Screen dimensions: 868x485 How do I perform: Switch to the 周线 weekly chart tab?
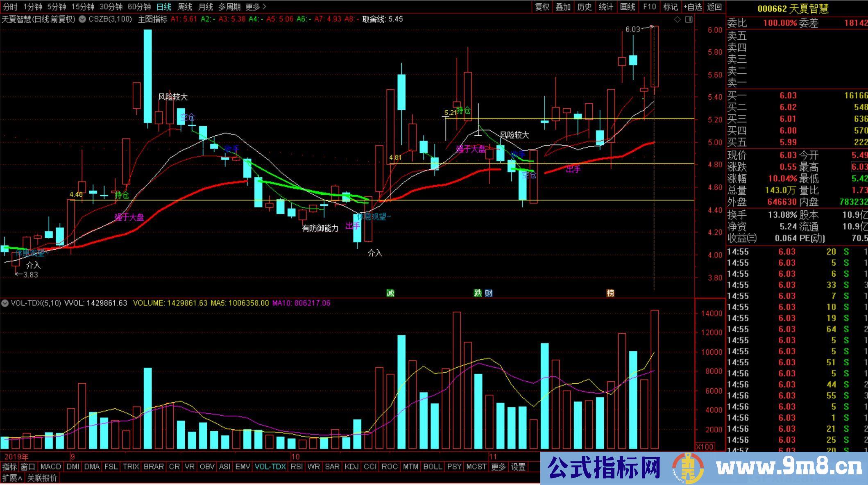tap(185, 7)
